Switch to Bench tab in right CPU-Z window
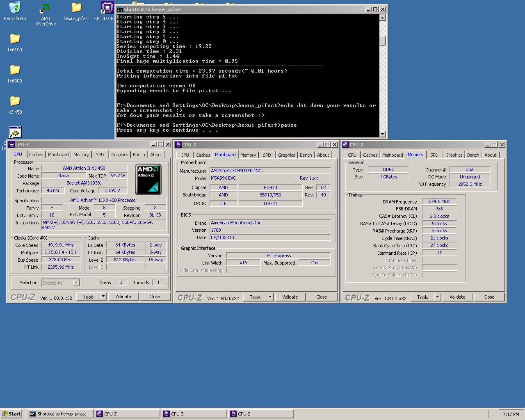525x420 pixels. [x=473, y=155]
